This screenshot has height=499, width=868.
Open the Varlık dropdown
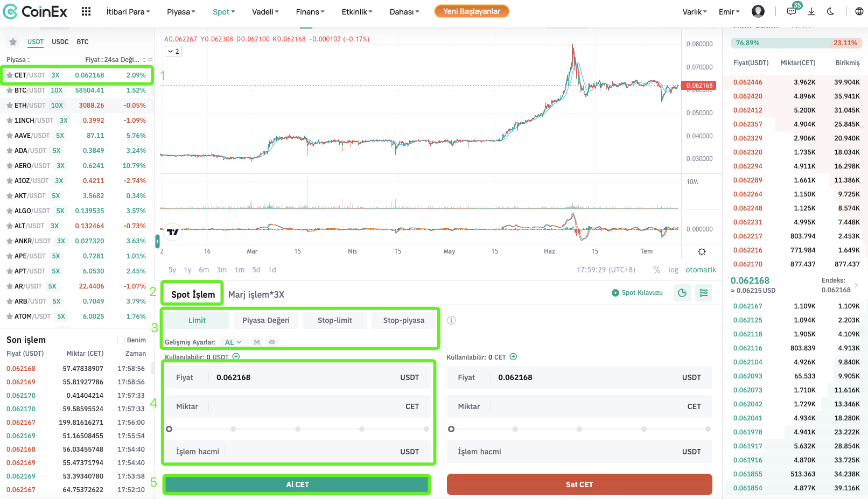(695, 12)
